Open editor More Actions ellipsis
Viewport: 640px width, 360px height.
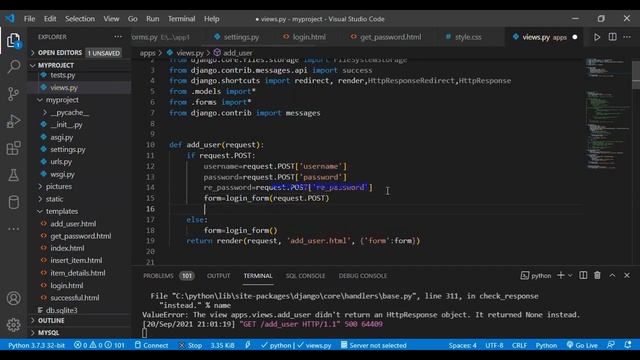tap(627, 37)
